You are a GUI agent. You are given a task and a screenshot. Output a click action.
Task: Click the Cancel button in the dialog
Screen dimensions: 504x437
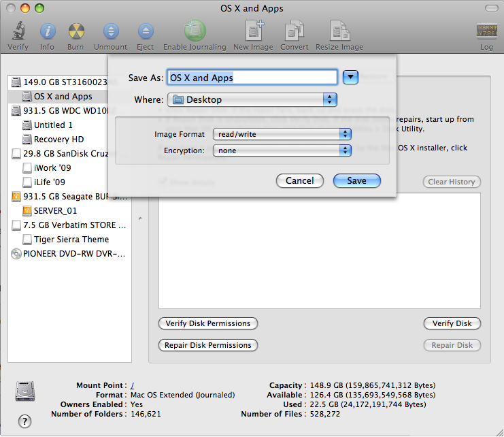point(300,180)
